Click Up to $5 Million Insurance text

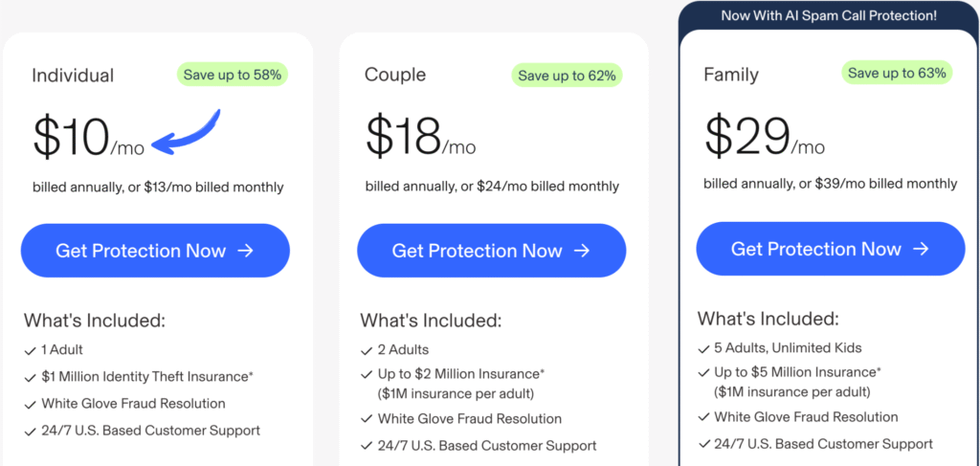pyautogui.click(x=797, y=372)
